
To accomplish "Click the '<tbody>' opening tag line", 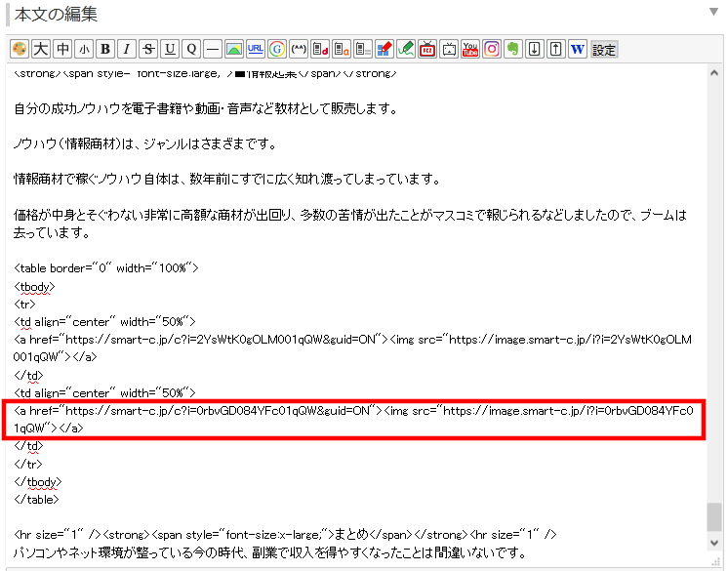I will [34, 287].
